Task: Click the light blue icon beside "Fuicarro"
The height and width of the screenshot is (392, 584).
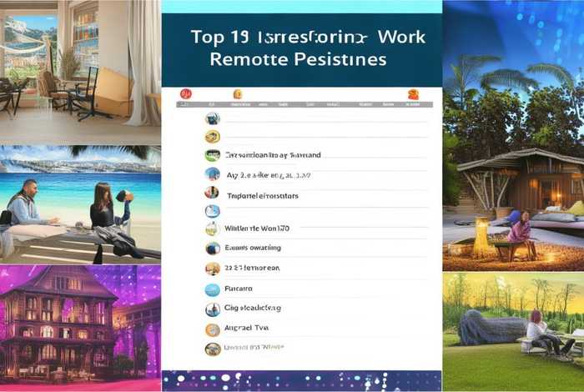Action: pyautogui.click(x=212, y=289)
